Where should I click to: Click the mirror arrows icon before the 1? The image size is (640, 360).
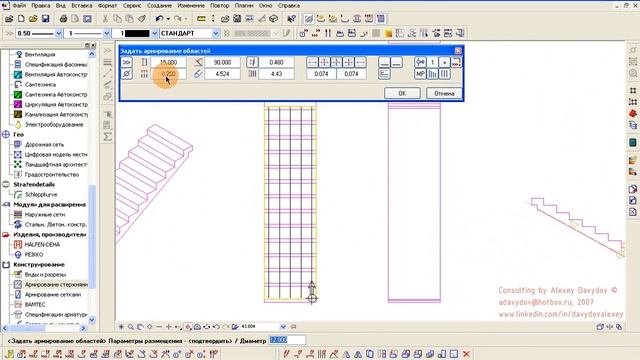point(420,62)
